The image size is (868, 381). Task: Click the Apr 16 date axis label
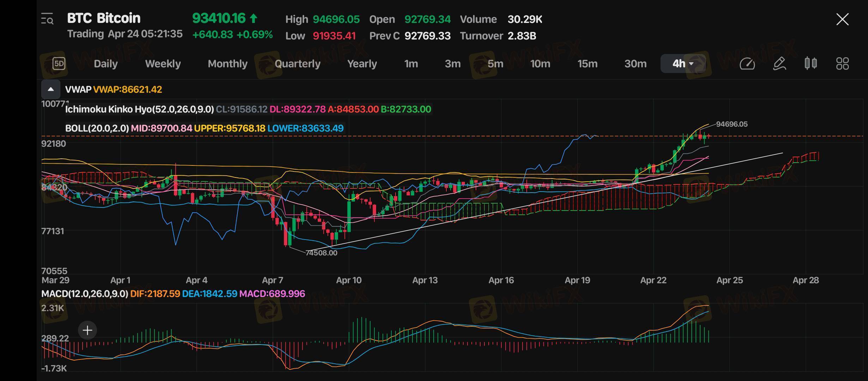point(501,280)
